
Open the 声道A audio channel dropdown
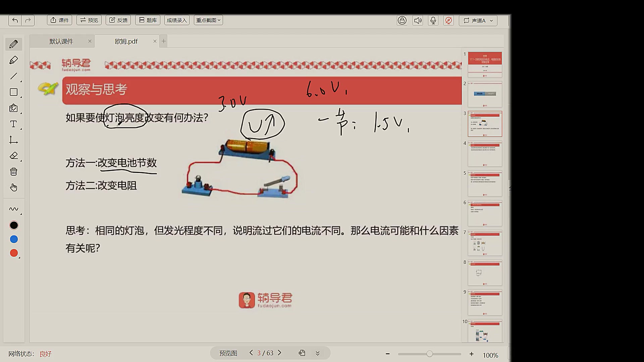[478, 20]
